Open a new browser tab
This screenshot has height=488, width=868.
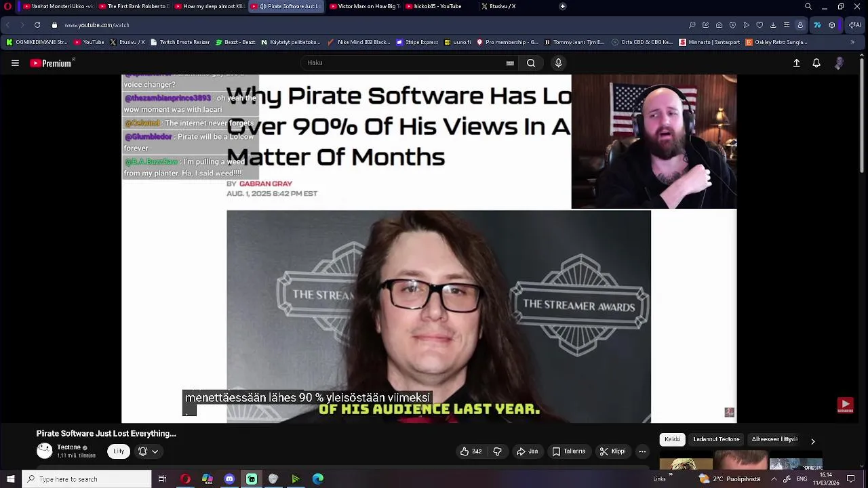pyautogui.click(x=562, y=6)
